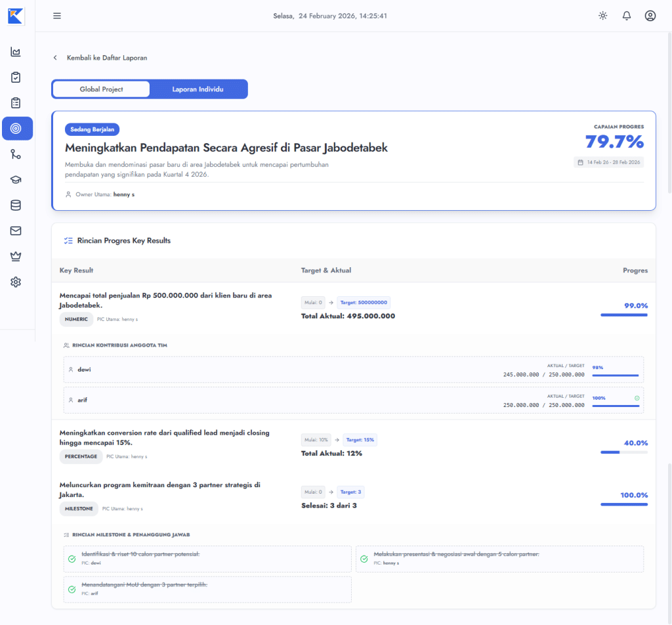The width and height of the screenshot is (672, 625).
Task: Open the mail sidebar icon
Action: pyautogui.click(x=16, y=230)
